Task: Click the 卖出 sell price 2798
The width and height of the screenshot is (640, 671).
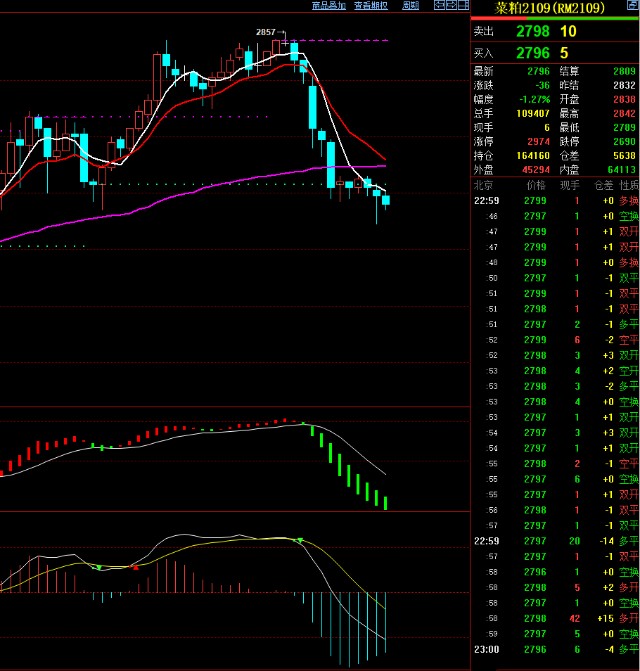Action: coord(532,31)
